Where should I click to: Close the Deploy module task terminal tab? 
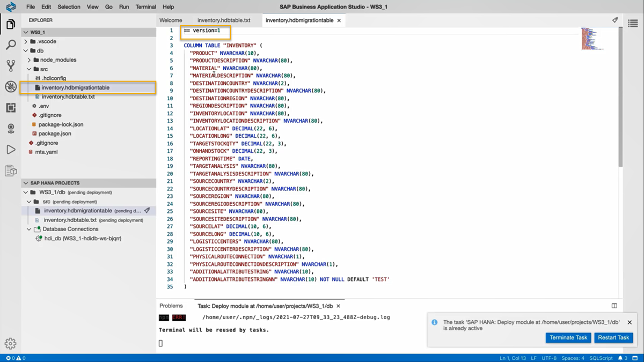[338, 306]
